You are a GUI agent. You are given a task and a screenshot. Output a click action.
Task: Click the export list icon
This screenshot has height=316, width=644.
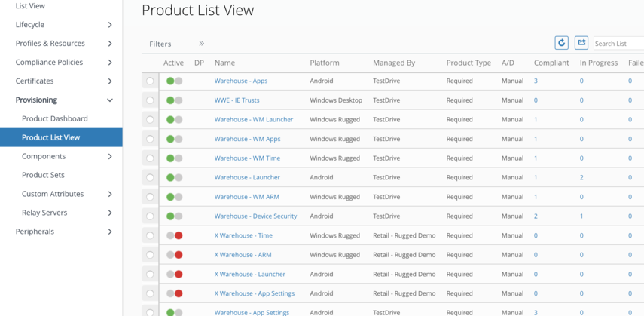pos(581,43)
